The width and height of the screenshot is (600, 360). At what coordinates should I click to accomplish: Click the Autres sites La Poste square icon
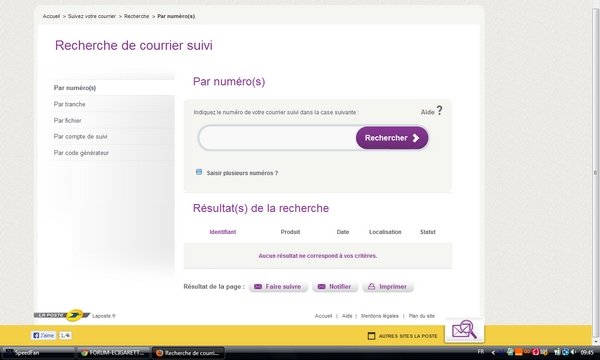(x=371, y=336)
